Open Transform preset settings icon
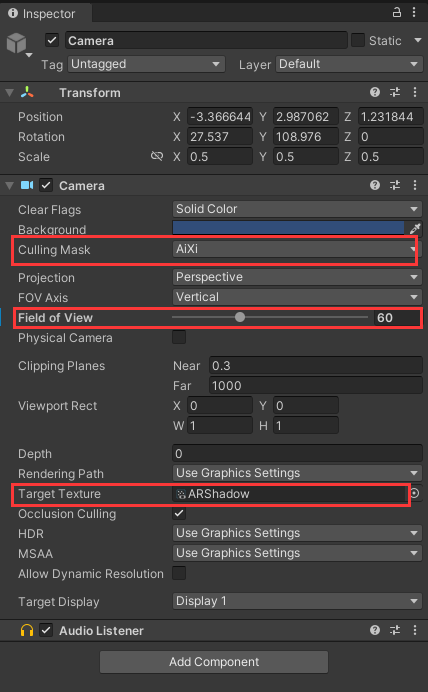The height and width of the screenshot is (692, 428). tap(395, 92)
